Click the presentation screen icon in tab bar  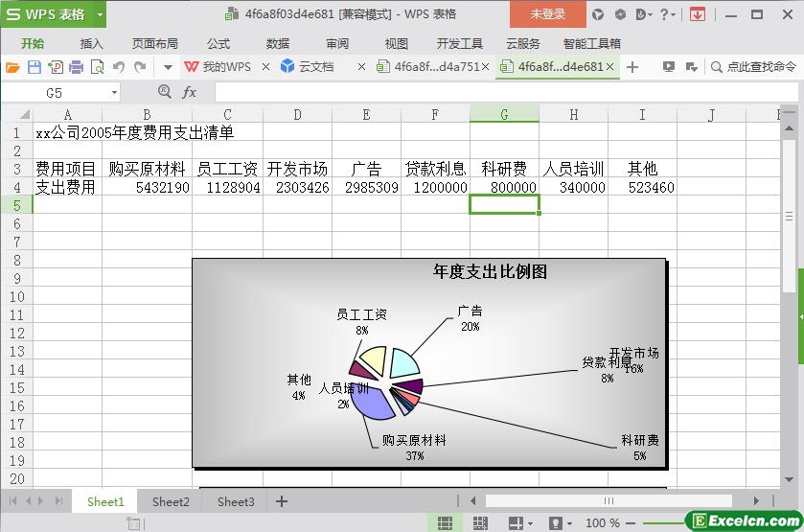[x=668, y=67]
